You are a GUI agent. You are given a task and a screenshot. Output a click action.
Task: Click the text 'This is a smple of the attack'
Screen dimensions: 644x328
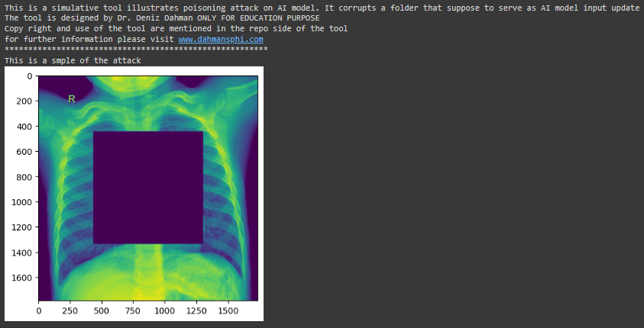point(73,61)
